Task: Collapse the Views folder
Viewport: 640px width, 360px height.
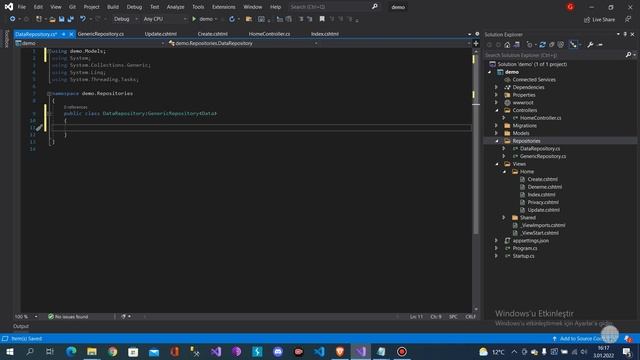Action: pyautogui.click(x=497, y=164)
